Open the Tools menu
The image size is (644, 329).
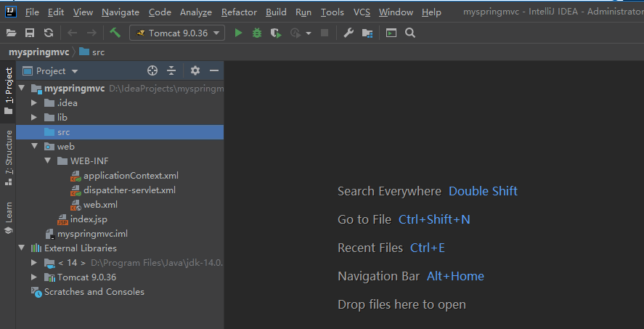click(333, 12)
